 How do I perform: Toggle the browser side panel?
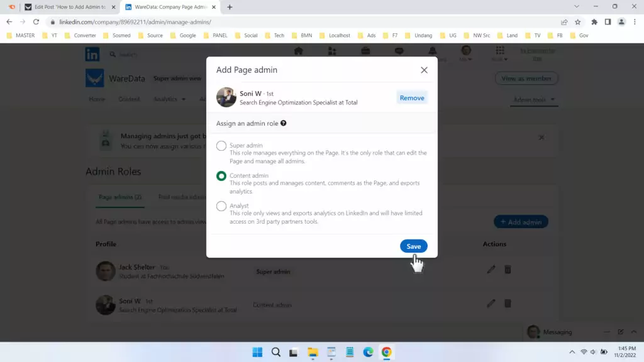pos(608,22)
